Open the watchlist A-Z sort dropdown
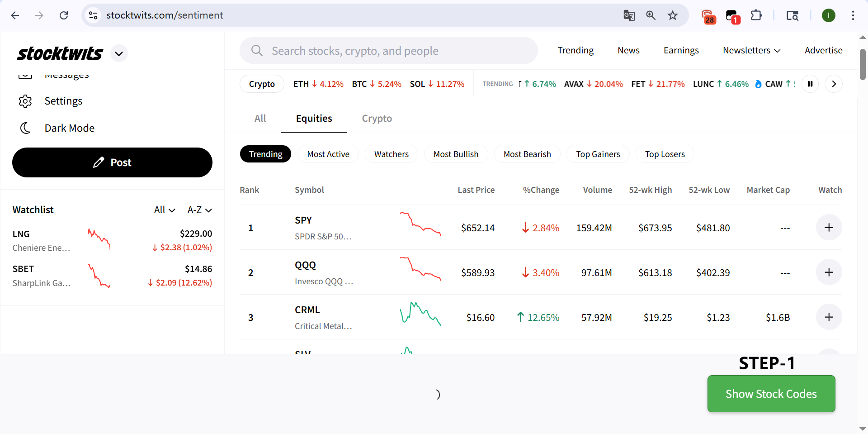Screen dimensions: 868x434 (x=199, y=210)
